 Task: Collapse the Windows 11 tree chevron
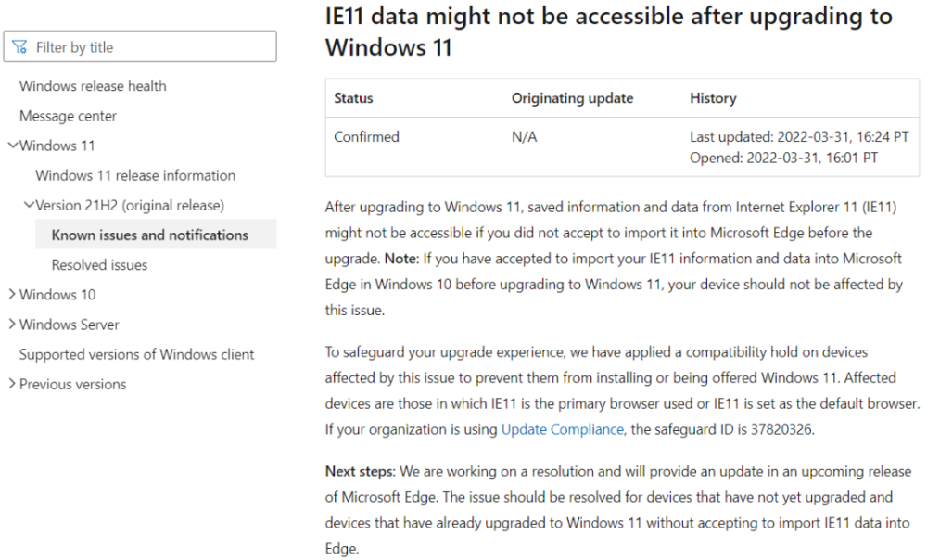pos(12,146)
